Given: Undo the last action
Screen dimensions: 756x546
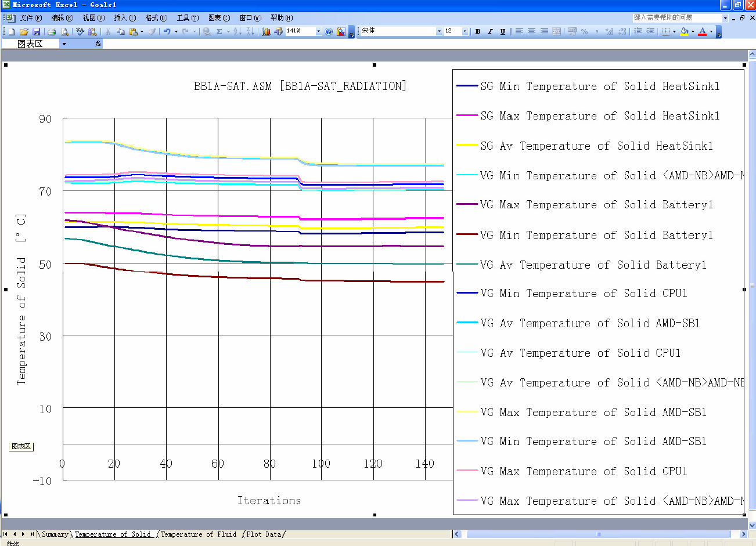Looking at the screenshot, I should coord(167,31).
